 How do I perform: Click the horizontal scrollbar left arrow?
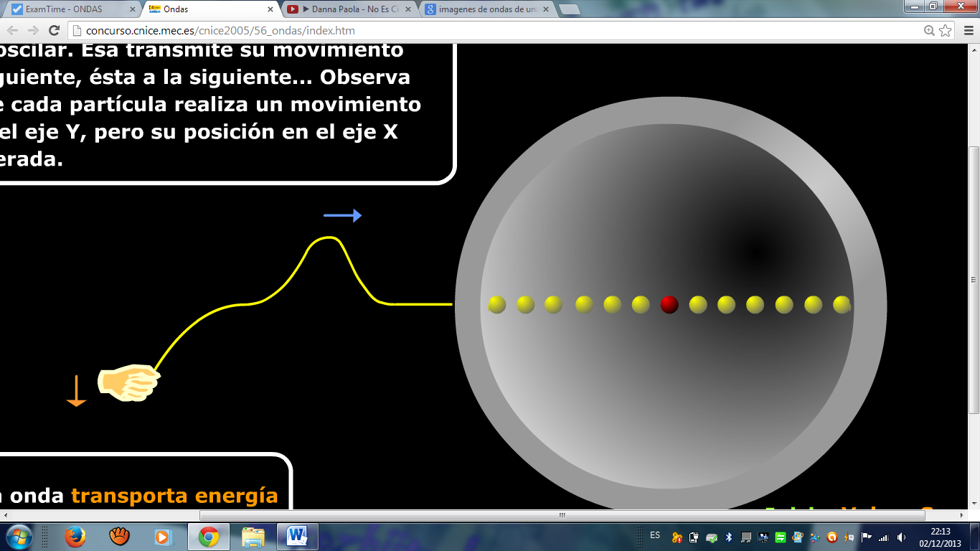click(6, 515)
